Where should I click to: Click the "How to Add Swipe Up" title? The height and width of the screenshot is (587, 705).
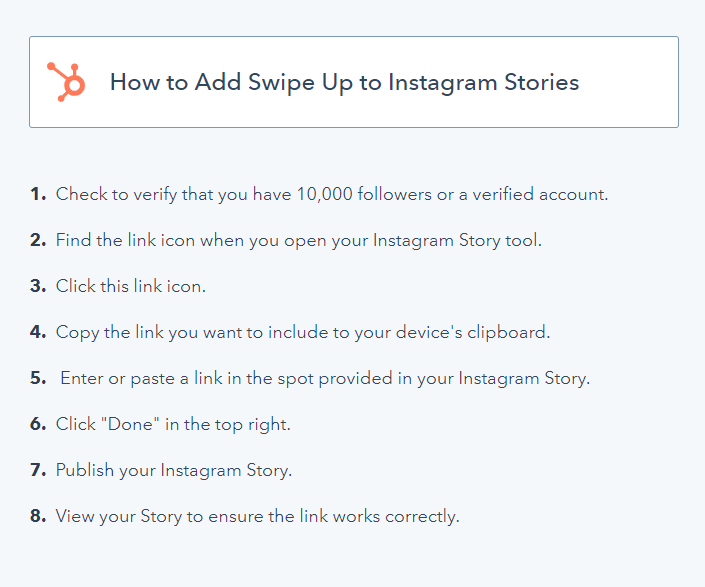pyautogui.click(x=344, y=82)
